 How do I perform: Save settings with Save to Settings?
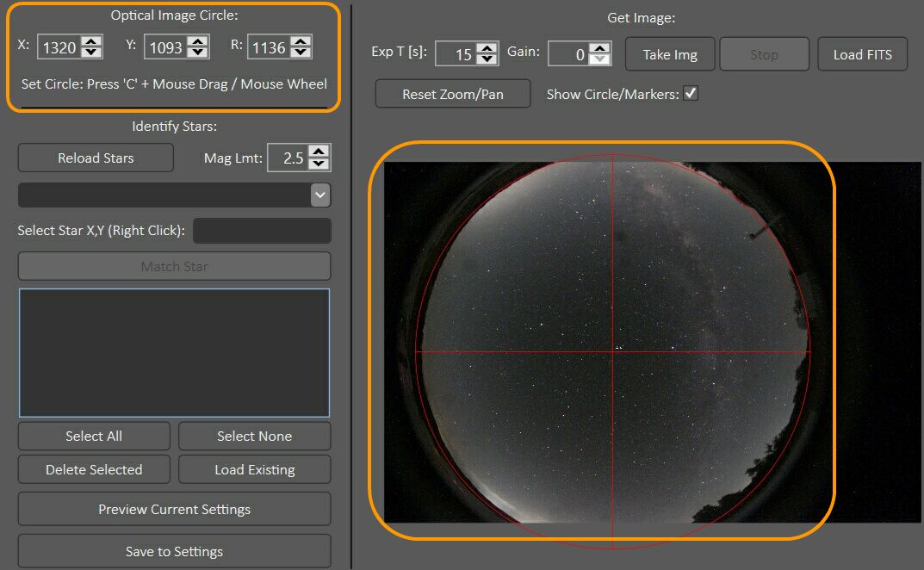click(x=173, y=551)
